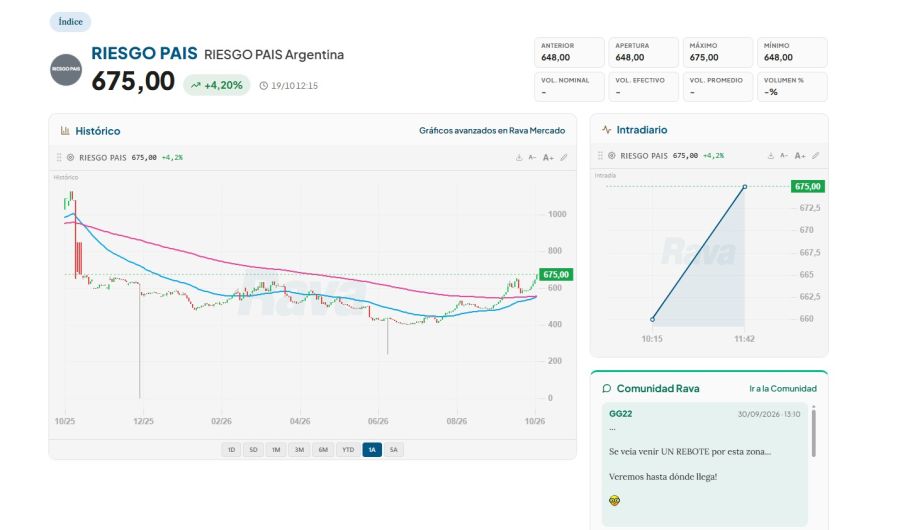Click the VOL. EFECTIVO stat box
Screen dimensions: 900x530
click(x=643, y=87)
